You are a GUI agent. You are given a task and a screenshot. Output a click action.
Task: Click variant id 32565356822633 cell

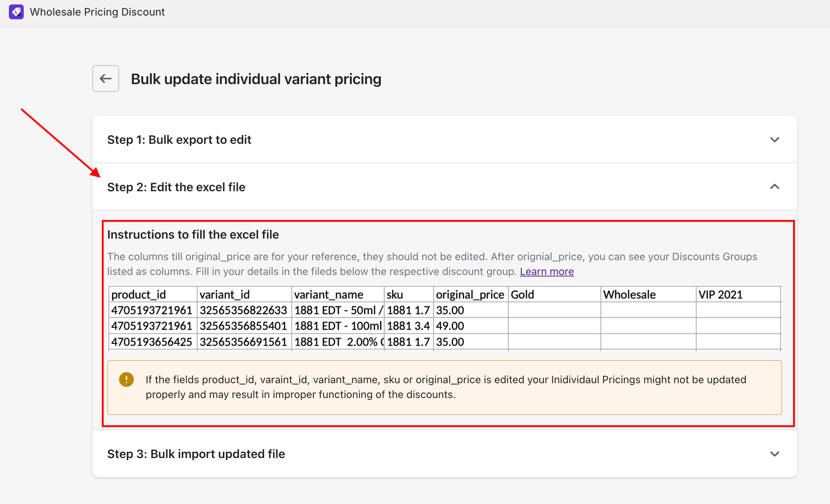(x=244, y=310)
